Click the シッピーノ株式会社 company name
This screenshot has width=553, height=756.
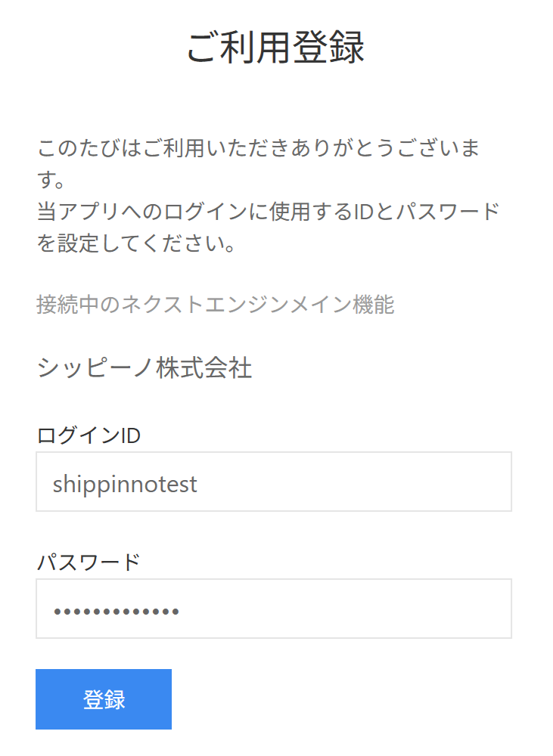tap(144, 368)
